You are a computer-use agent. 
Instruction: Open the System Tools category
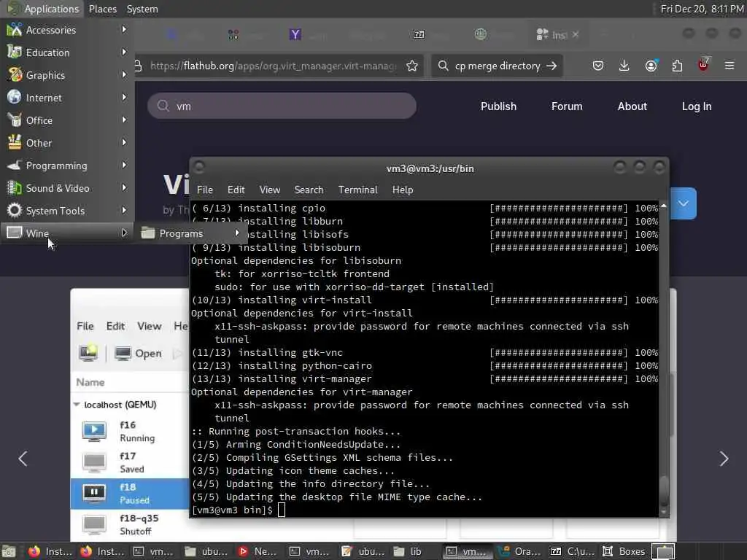click(67, 211)
